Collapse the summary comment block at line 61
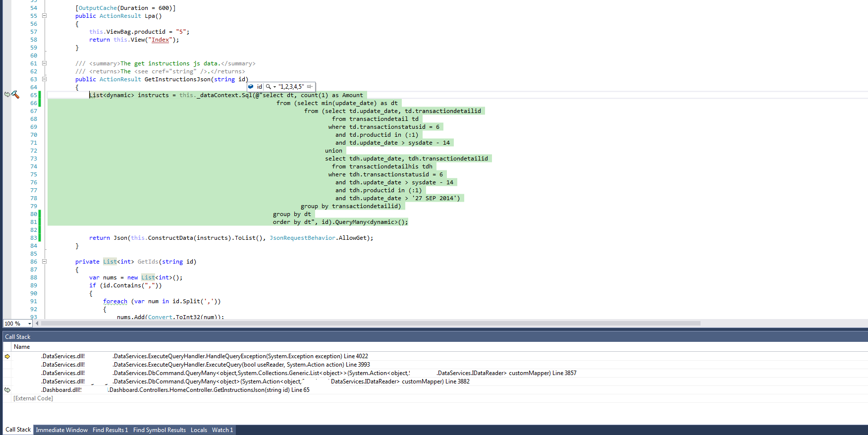This screenshot has height=435, width=868. [x=44, y=63]
